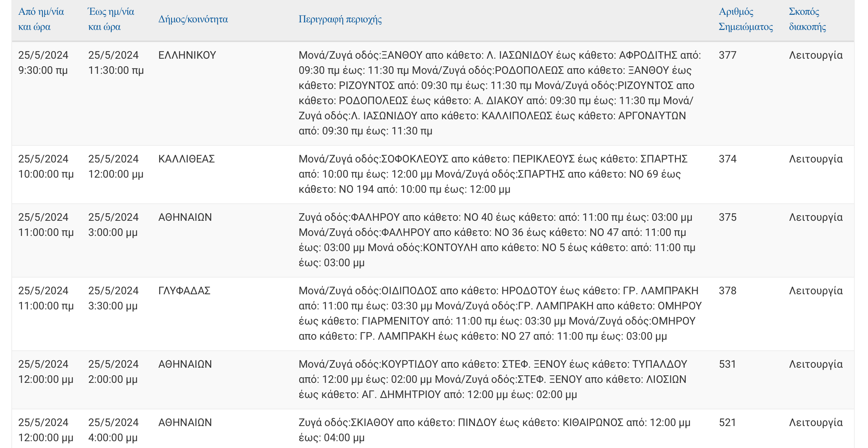868x448 pixels.
Task: Click the 'Περιγραφή περιοχής' column header
Action: [x=340, y=19]
